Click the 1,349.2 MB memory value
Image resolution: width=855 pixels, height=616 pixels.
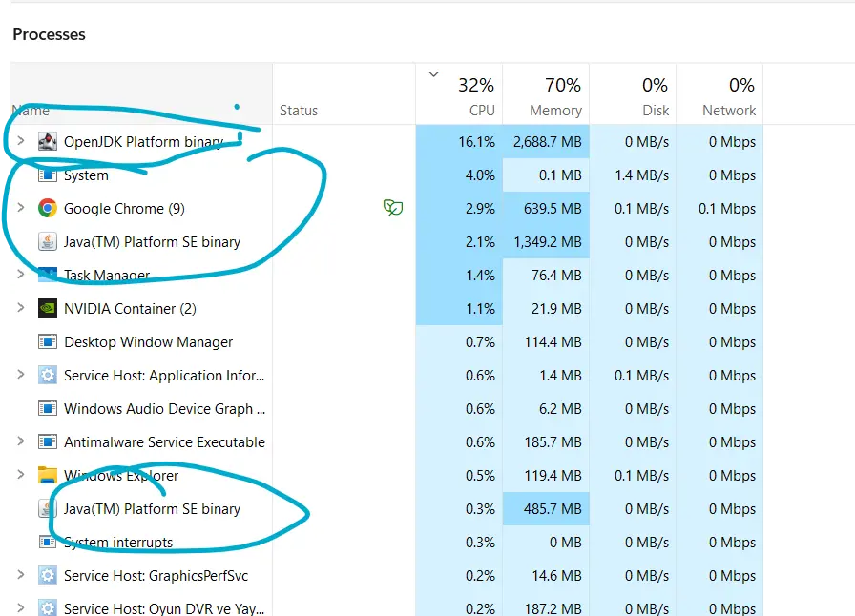(x=548, y=242)
